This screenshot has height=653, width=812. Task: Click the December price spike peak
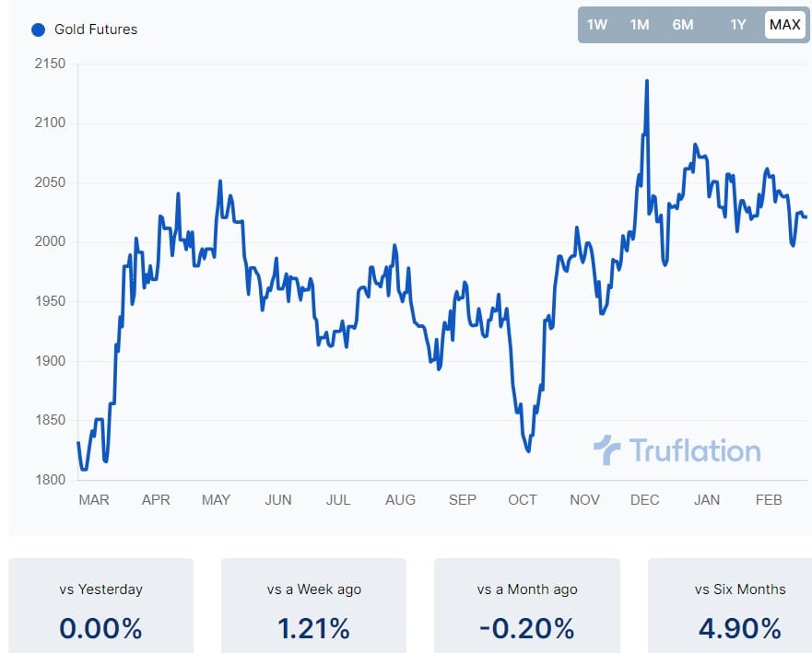(648, 81)
